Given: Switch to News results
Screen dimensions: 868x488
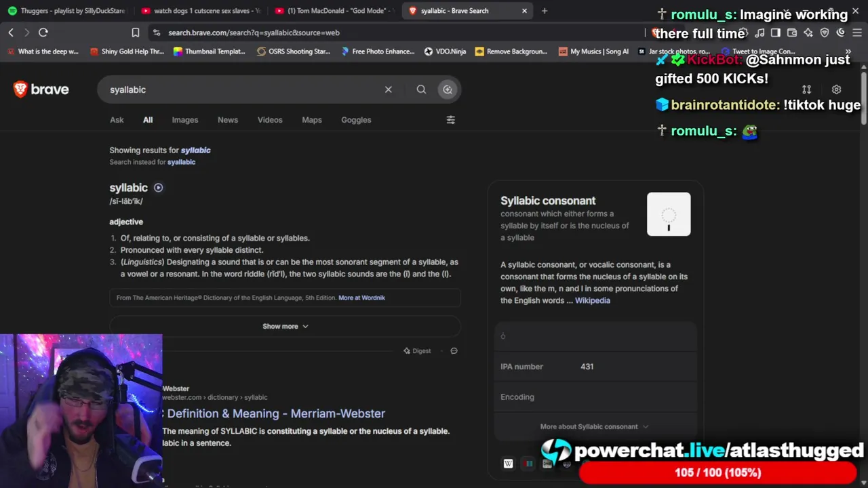Looking at the screenshot, I should (x=228, y=120).
